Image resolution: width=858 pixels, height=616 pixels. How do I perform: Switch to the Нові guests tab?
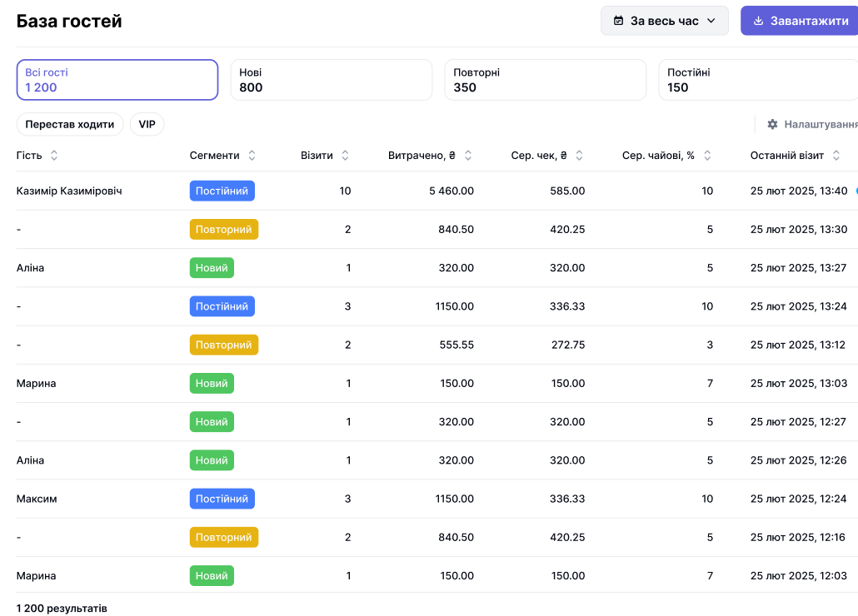(x=331, y=80)
